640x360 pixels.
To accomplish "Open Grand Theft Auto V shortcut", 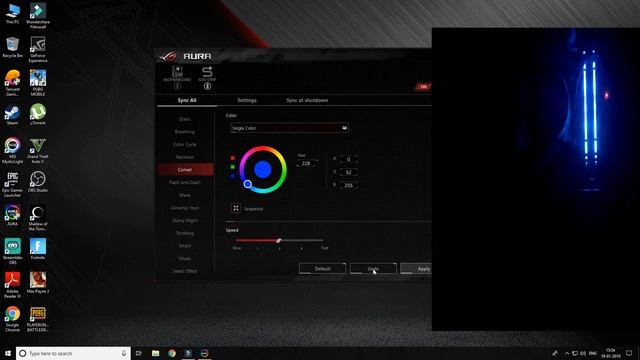I will [x=38, y=151].
